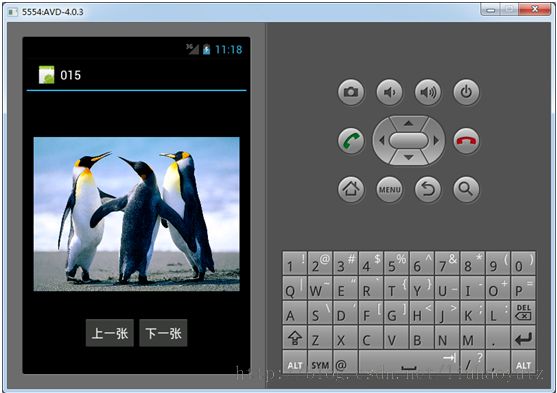
Task: Click the 3G signal icon in status bar
Action: coord(193,49)
